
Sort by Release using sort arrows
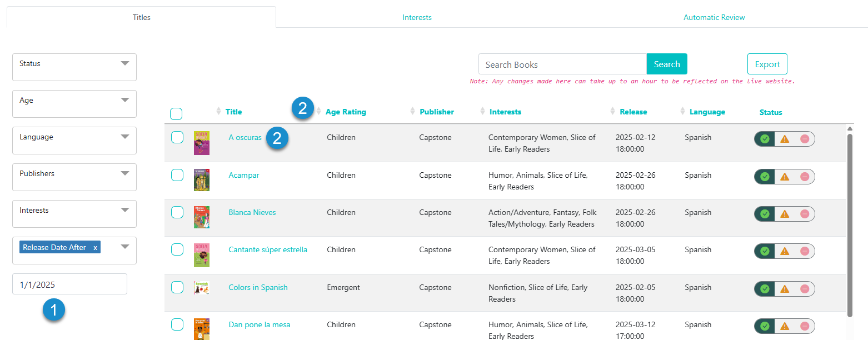[x=613, y=111]
